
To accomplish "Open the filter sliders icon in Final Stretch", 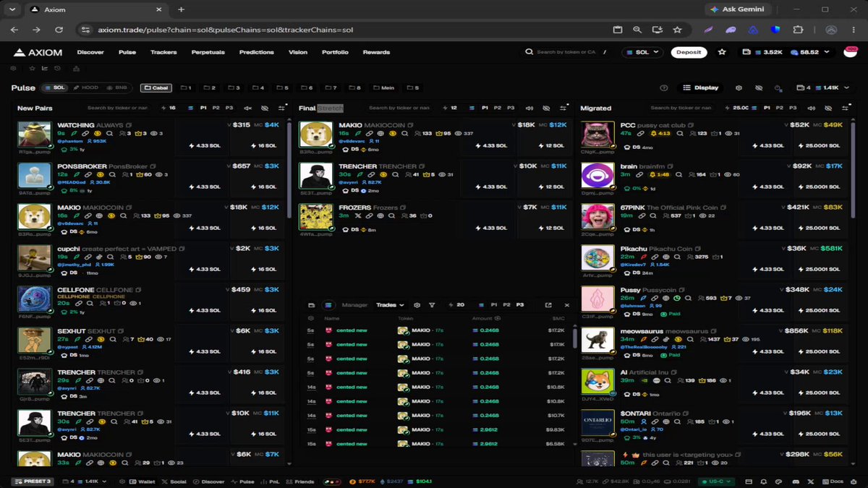I will tap(563, 108).
